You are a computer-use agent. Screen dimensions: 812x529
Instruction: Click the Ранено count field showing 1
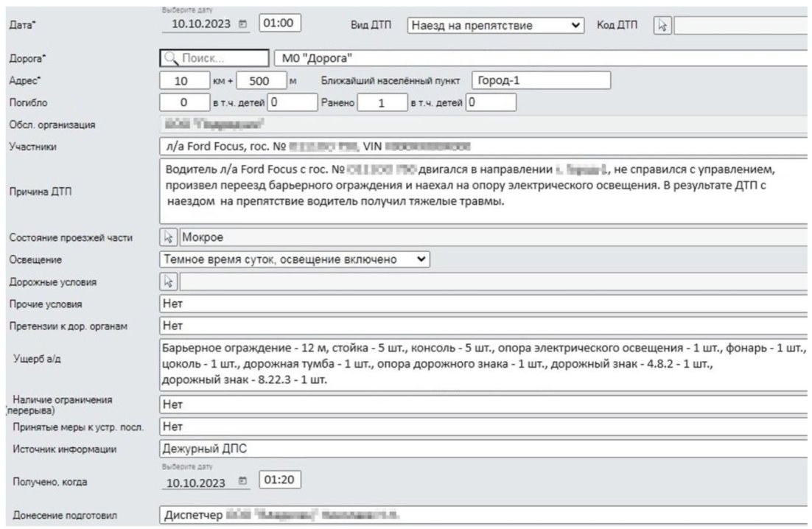pyautogui.click(x=382, y=102)
